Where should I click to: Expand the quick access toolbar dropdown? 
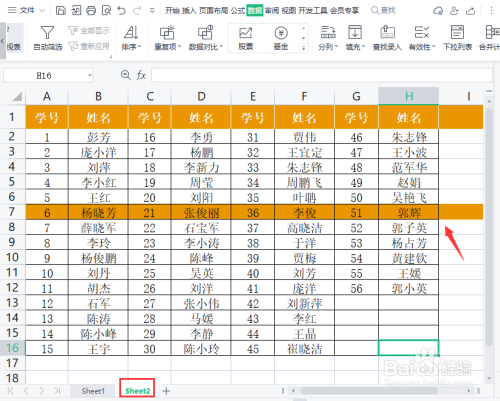tap(152, 11)
